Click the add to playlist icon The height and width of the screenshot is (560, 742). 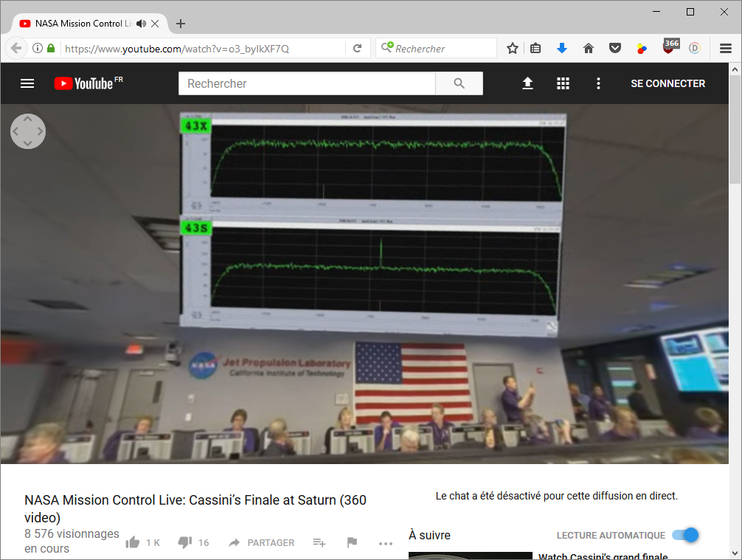pyautogui.click(x=319, y=542)
